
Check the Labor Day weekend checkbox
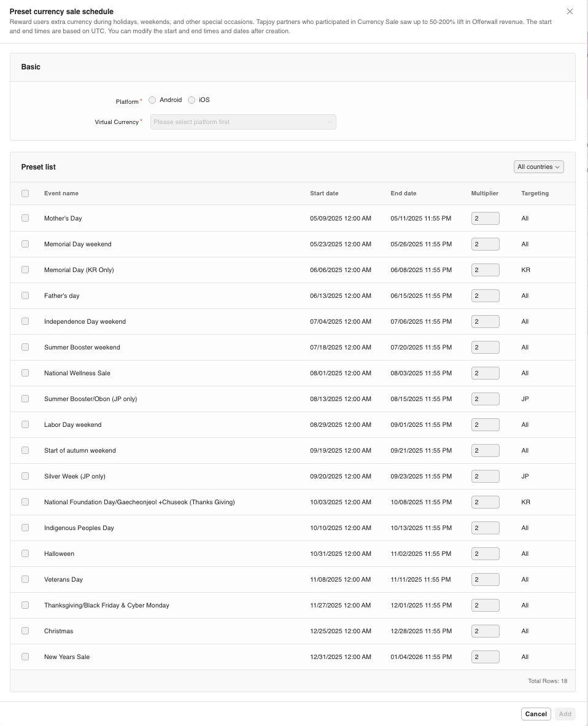point(25,424)
